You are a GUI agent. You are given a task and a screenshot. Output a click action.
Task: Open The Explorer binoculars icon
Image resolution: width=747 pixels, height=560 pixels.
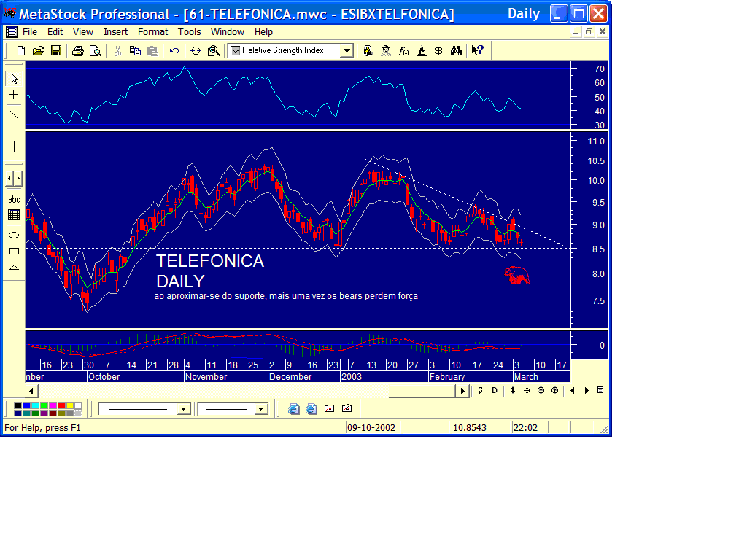pos(456,50)
